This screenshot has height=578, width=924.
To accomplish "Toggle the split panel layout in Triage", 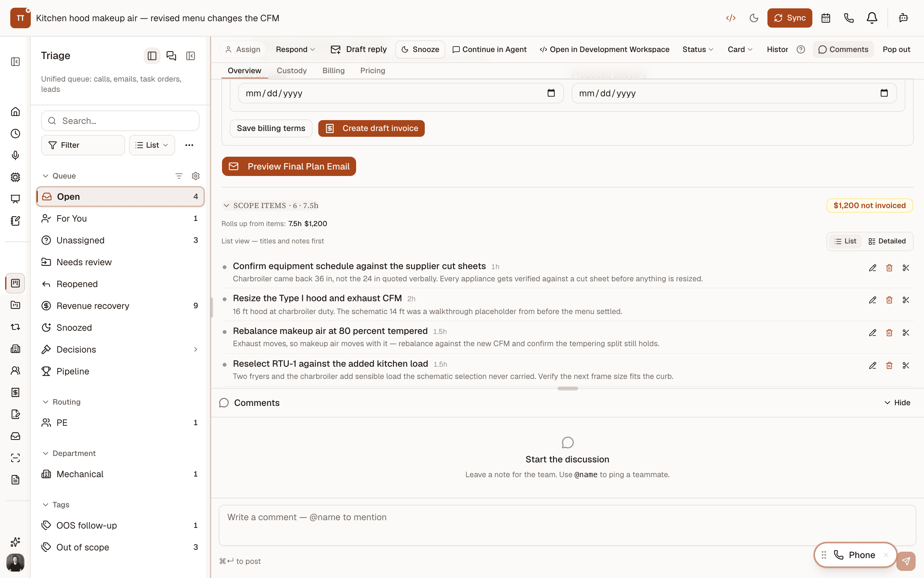I will pyautogui.click(x=152, y=56).
